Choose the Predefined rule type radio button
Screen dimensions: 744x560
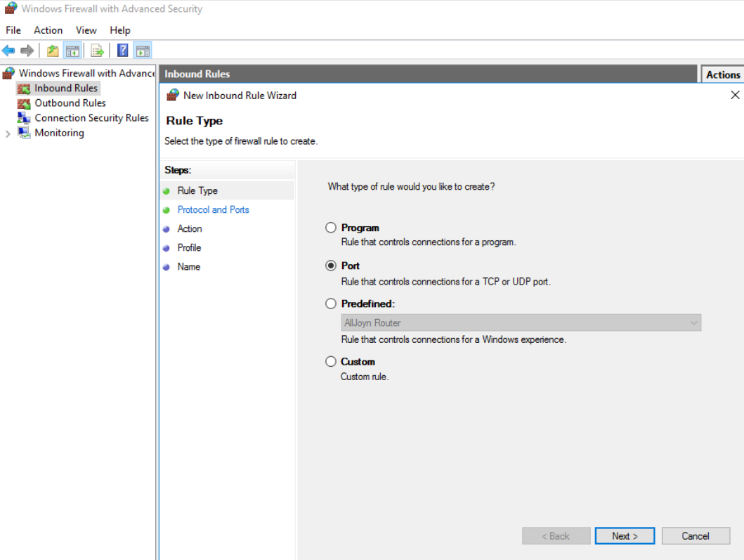pos(331,304)
